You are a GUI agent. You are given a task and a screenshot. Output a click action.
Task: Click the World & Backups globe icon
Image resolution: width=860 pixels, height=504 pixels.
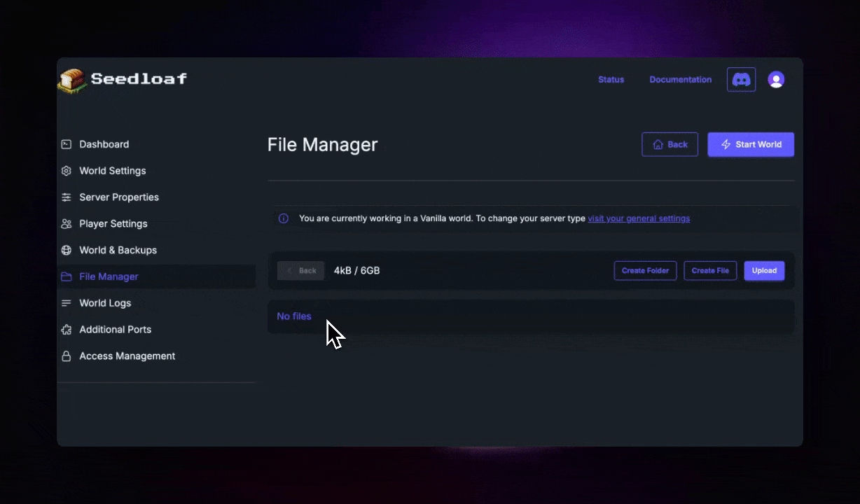click(67, 250)
